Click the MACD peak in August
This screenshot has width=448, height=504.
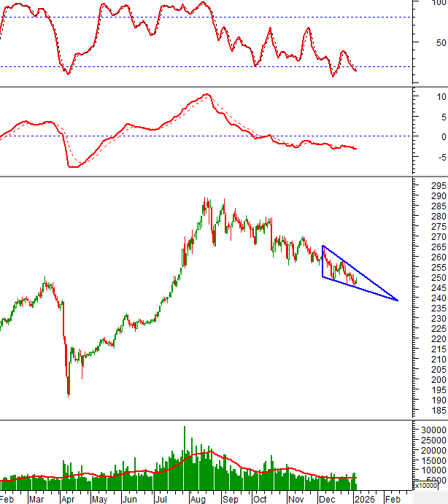coord(207,95)
